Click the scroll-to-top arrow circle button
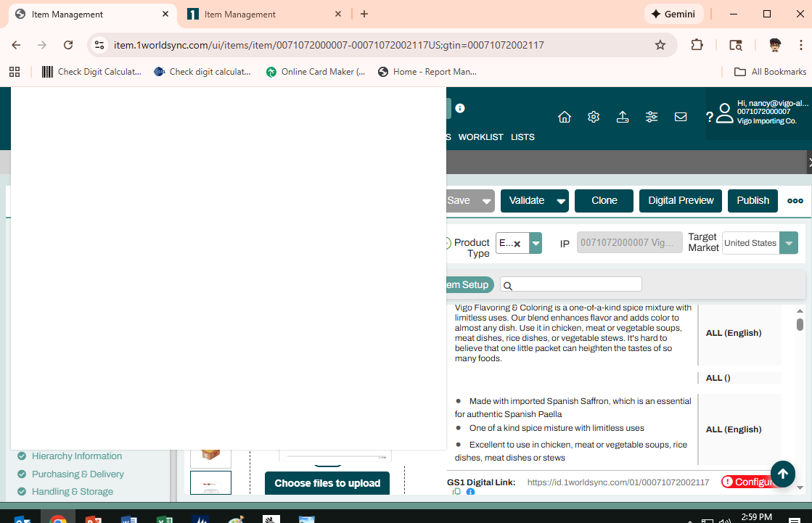This screenshot has height=523, width=812. (x=782, y=474)
